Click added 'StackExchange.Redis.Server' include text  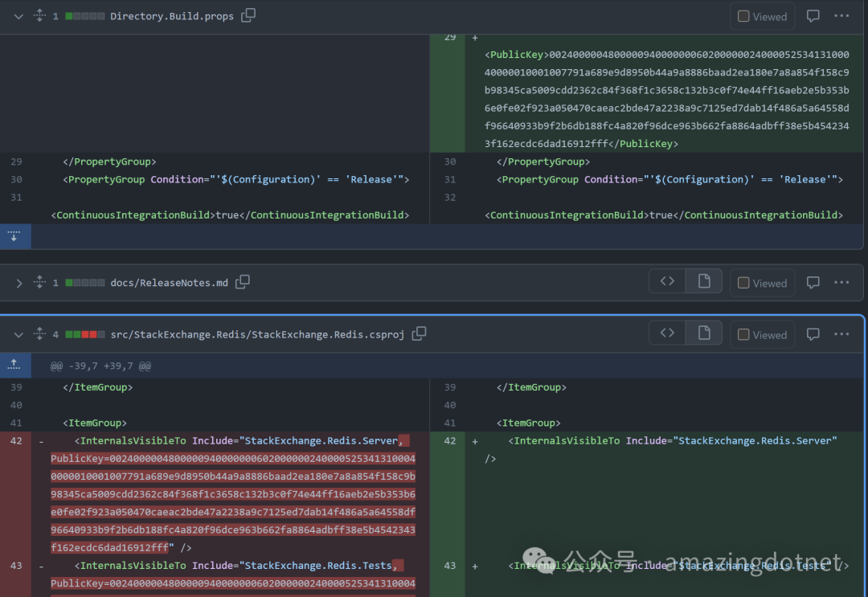[x=755, y=441]
